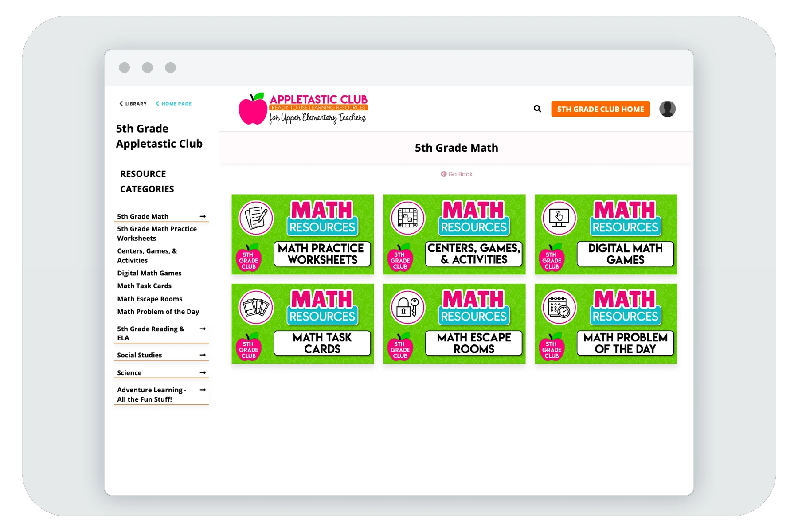
Task: Select Math Escape Rooms in the sidebar
Action: 150,299
